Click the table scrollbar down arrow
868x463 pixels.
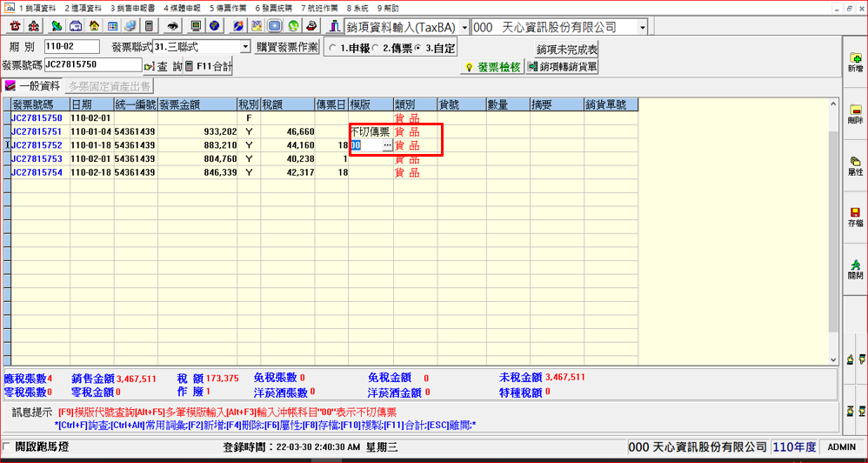835,360
